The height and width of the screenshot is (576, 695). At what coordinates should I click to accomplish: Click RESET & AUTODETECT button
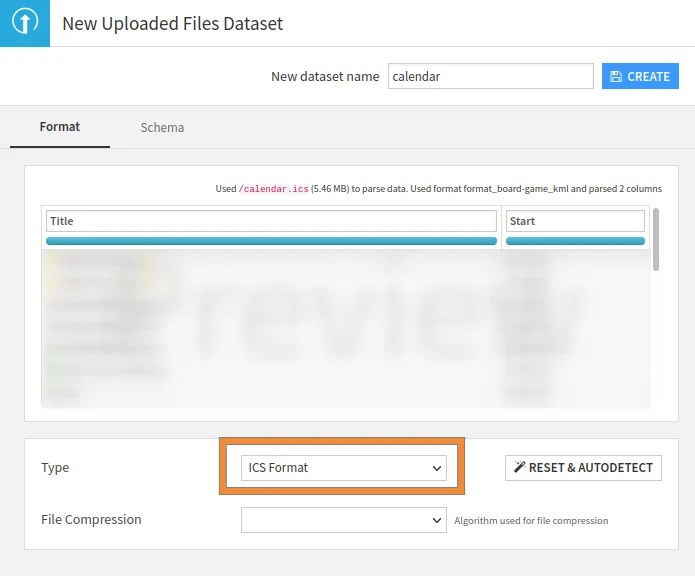pyautogui.click(x=583, y=468)
